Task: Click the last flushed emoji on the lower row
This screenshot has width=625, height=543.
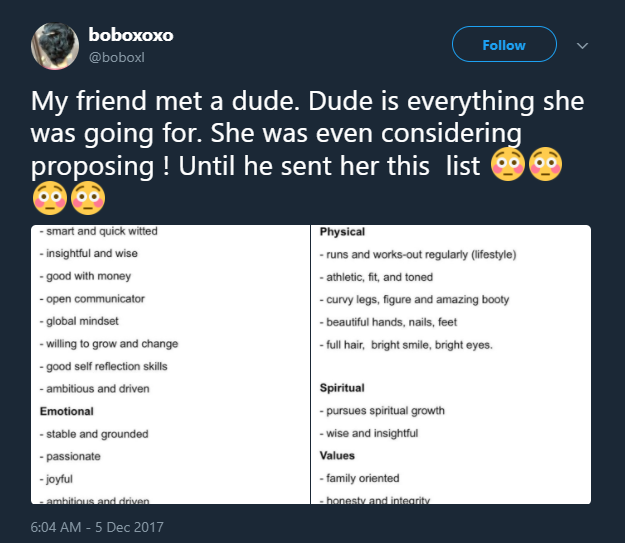Action: [87, 197]
